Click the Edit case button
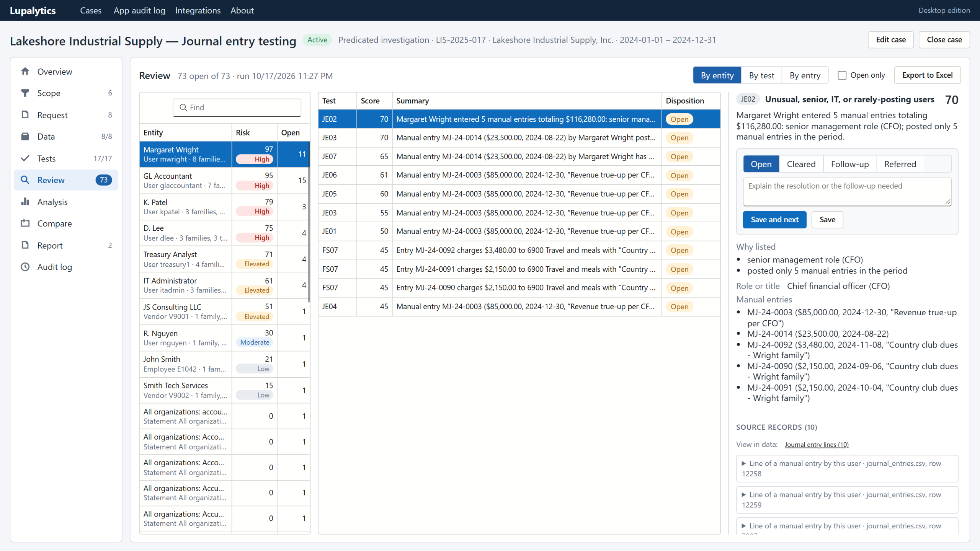Viewport: 980px width, 551px height. pos(891,40)
